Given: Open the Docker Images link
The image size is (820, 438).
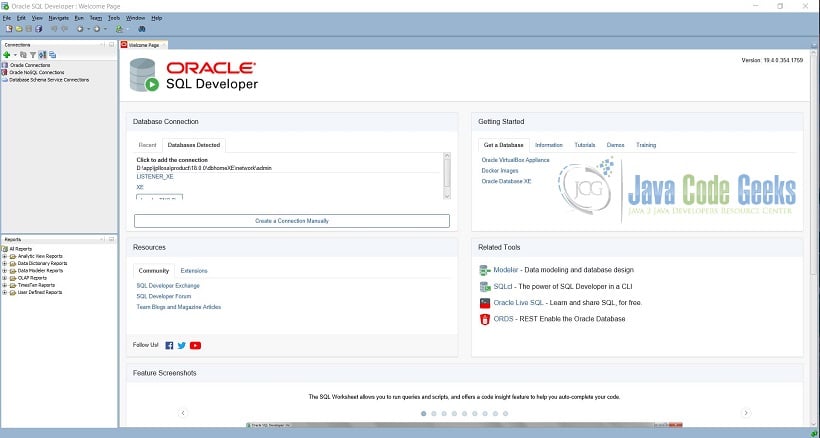Looking at the screenshot, I should [x=500, y=170].
